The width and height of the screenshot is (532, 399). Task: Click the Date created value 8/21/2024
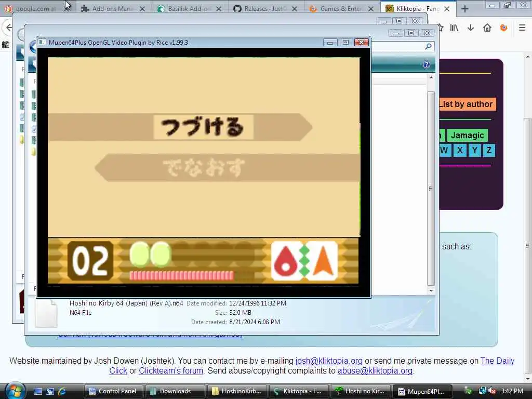pos(255,322)
